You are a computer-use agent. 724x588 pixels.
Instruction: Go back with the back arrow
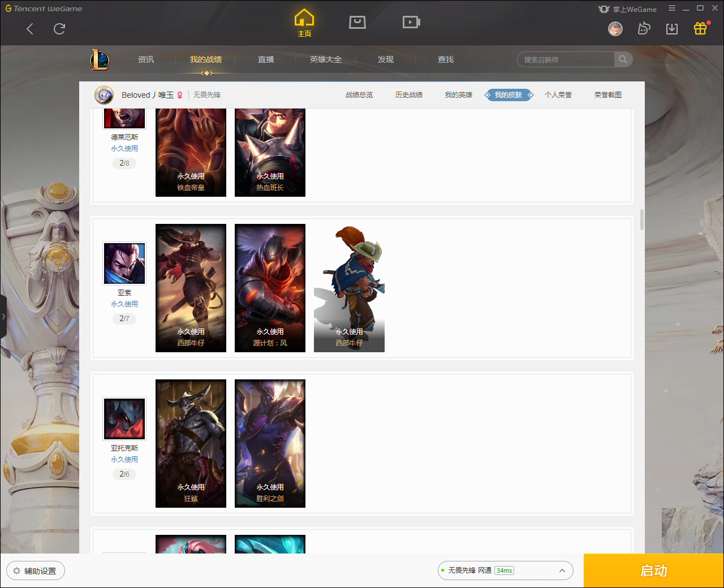tap(30, 29)
